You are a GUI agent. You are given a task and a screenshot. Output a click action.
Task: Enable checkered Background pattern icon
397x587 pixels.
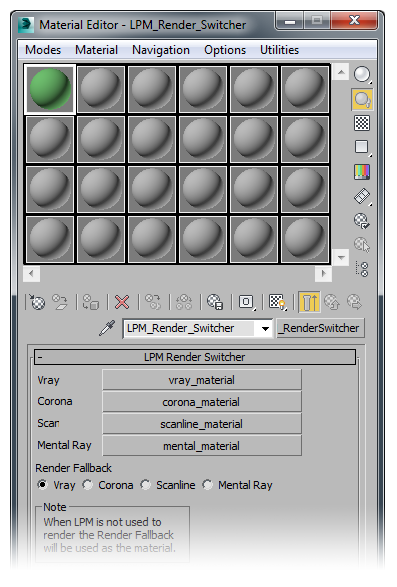(x=362, y=123)
